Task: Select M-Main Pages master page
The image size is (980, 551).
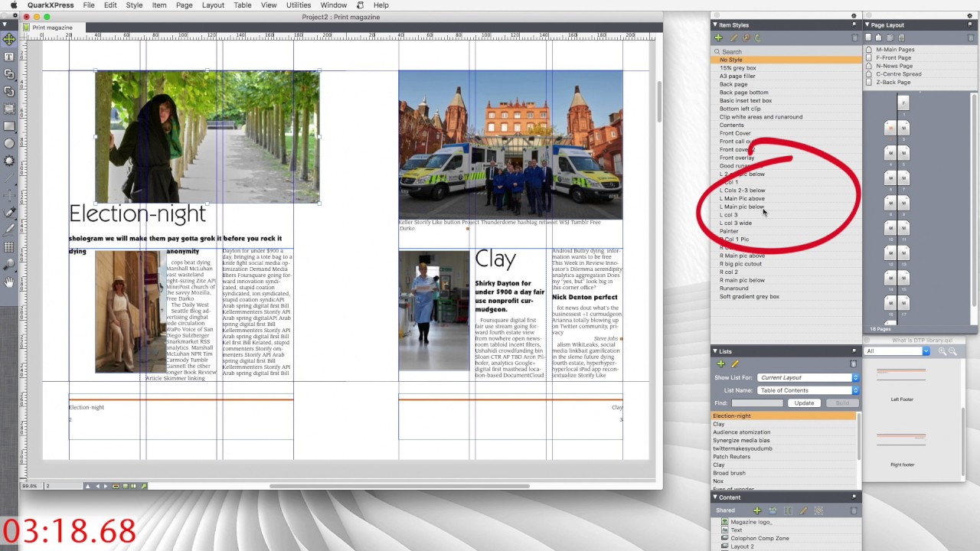Action: pos(894,50)
